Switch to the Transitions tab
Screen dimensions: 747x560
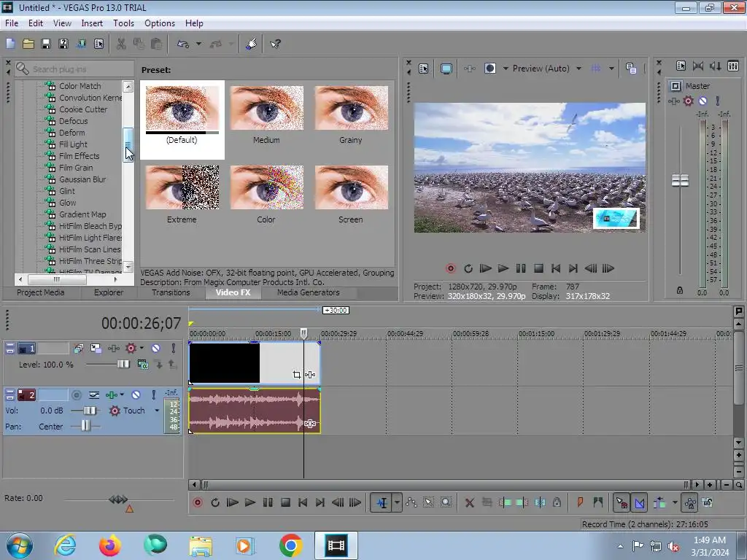point(171,292)
